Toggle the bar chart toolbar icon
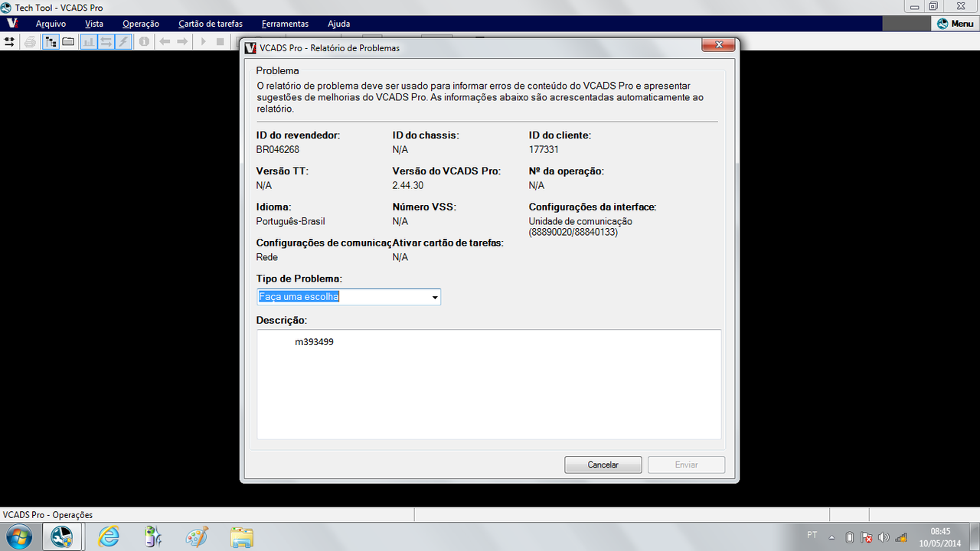Image resolution: width=980 pixels, height=551 pixels. (x=89, y=41)
